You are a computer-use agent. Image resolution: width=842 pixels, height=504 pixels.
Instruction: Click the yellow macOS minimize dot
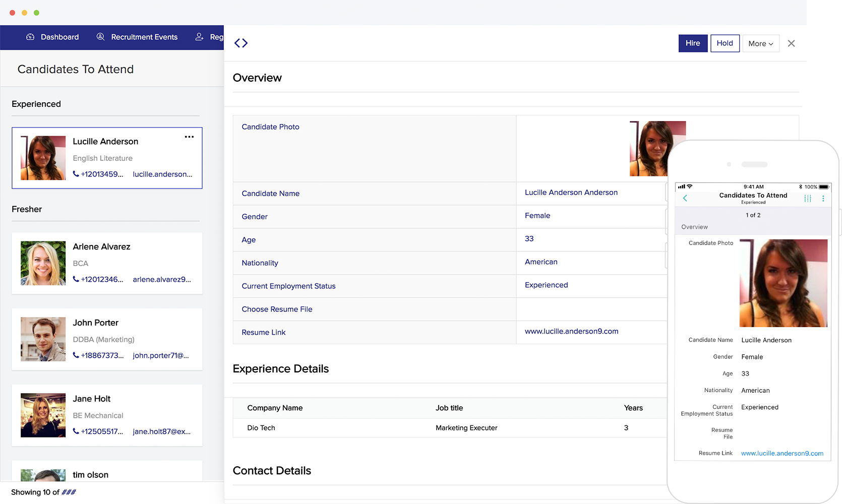24,13
